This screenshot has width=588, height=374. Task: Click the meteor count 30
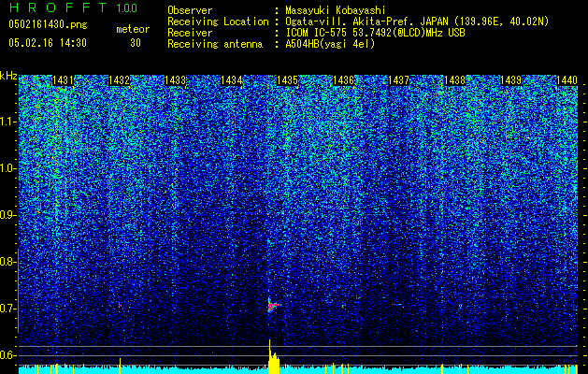click(136, 43)
